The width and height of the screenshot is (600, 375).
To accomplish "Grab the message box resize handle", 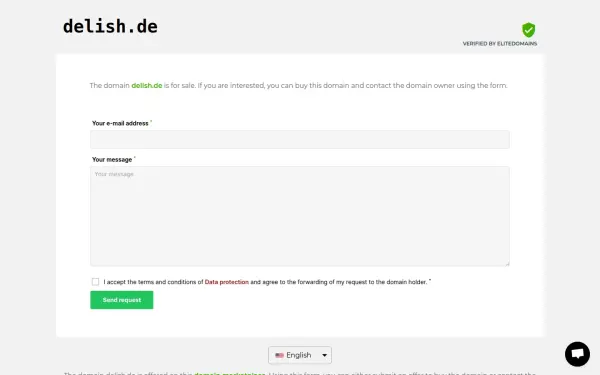I will point(507,263).
